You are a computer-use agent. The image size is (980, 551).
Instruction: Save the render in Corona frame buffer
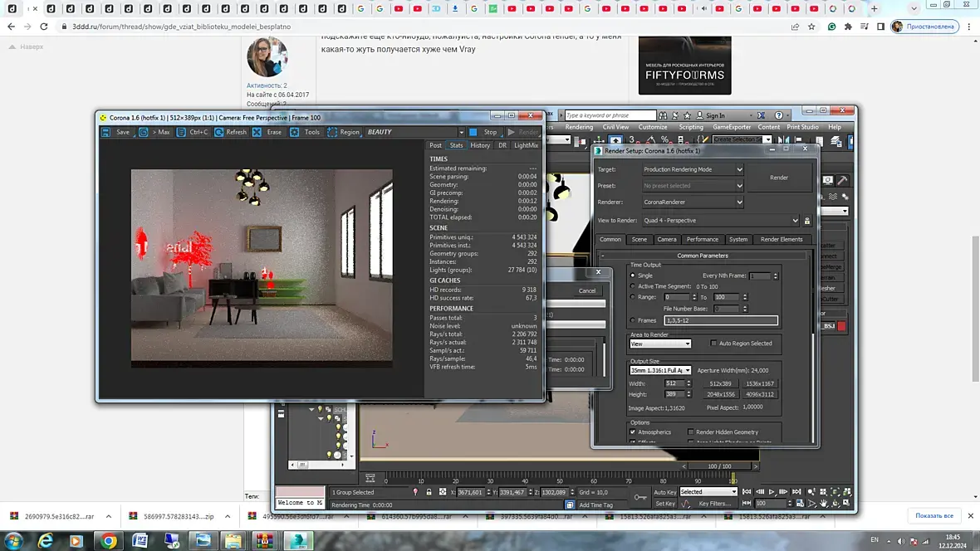click(116, 132)
